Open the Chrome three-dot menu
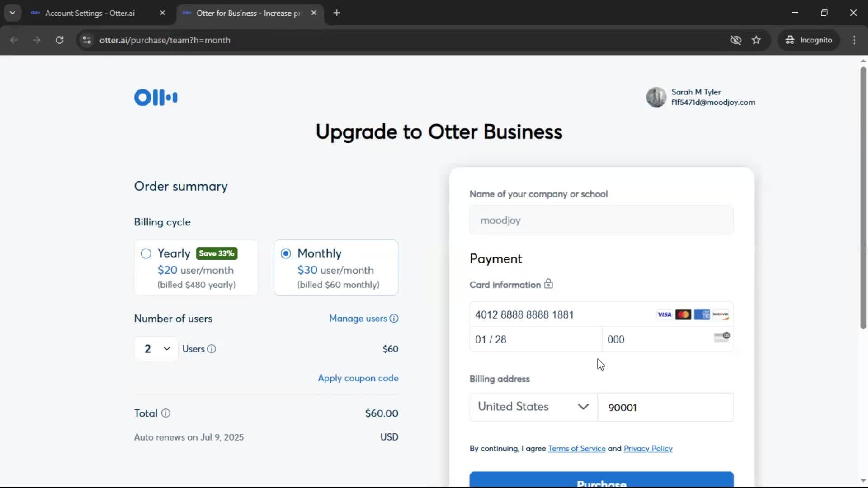The image size is (868, 488). coord(854,40)
